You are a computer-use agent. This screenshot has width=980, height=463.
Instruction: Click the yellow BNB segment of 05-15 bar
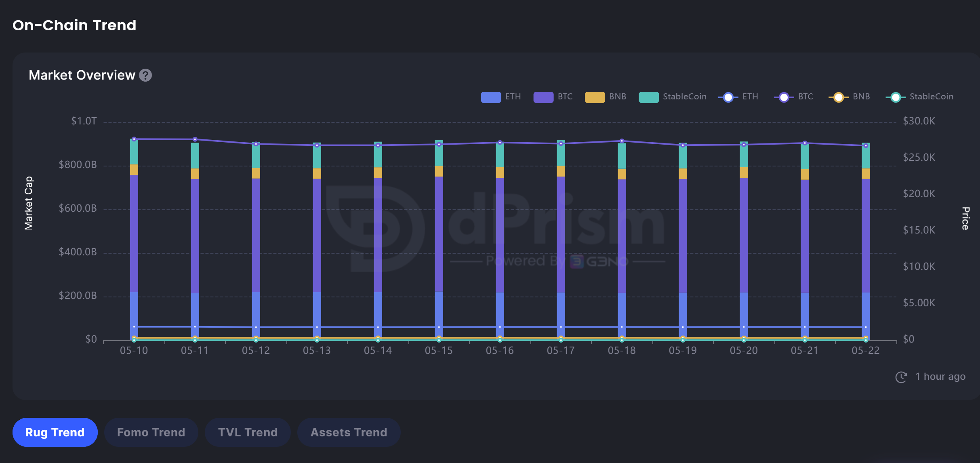pyautogui.click(x=439, y=171)
